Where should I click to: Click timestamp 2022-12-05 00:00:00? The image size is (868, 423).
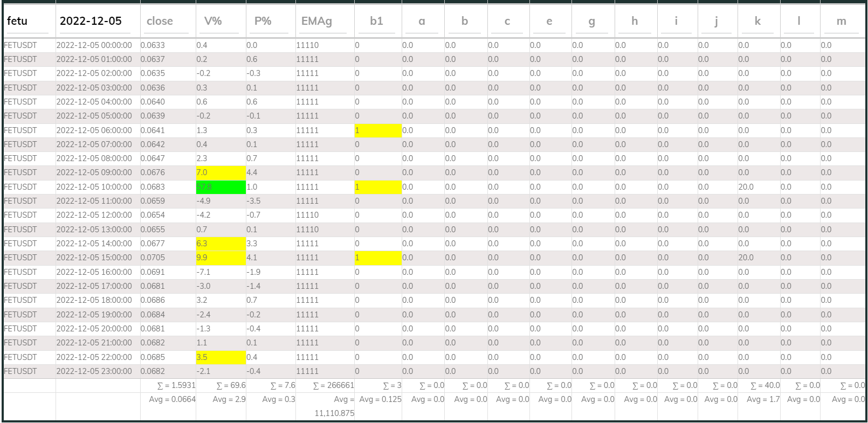[94, 45]
